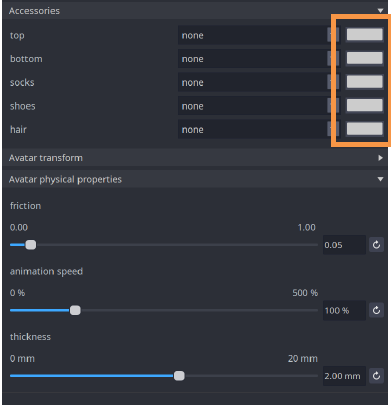
Task: Open the hair accessory dropdown
Action: point(258,129)
